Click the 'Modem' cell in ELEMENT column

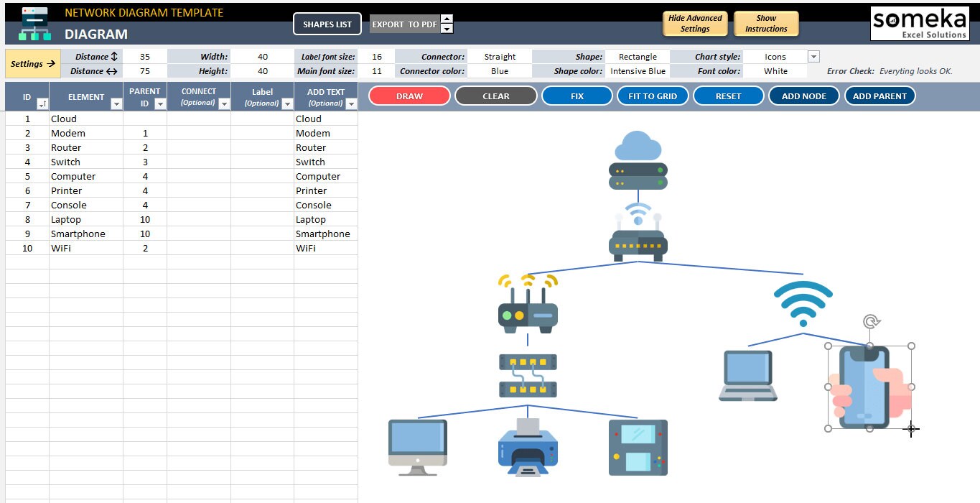tap(86, 133)
